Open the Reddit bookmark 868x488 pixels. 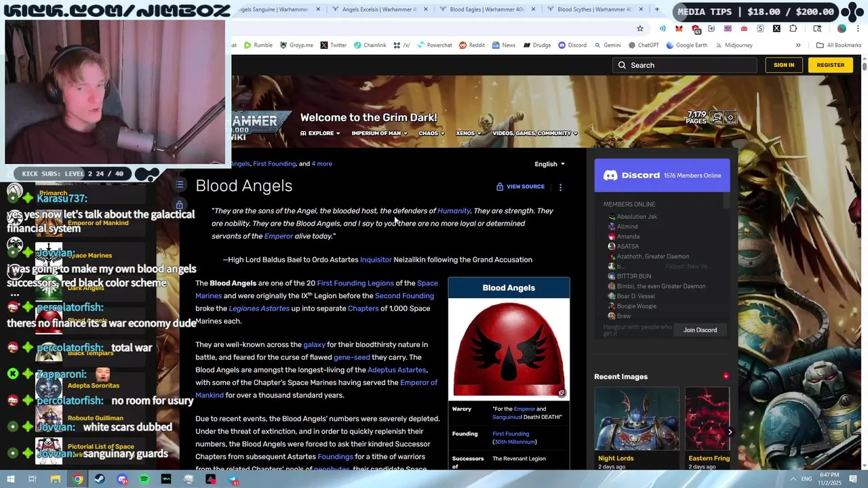pyautogui.click(x=472, y=45)
